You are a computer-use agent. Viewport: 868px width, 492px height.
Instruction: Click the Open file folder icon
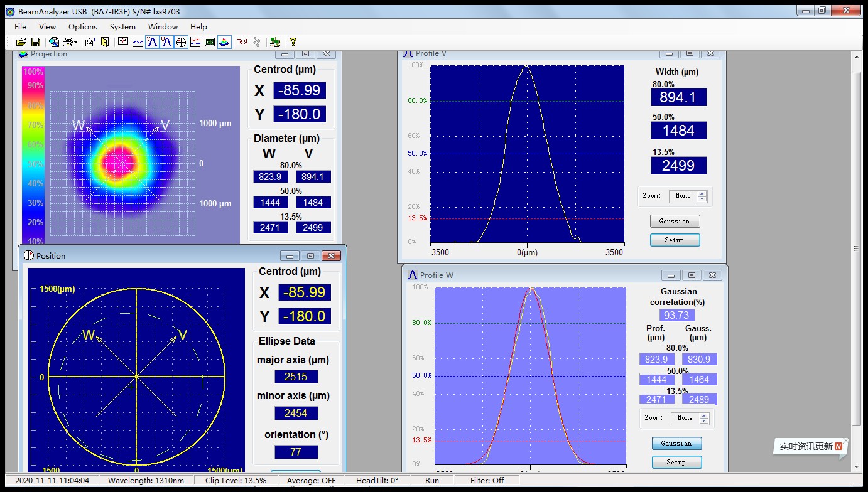21,42
